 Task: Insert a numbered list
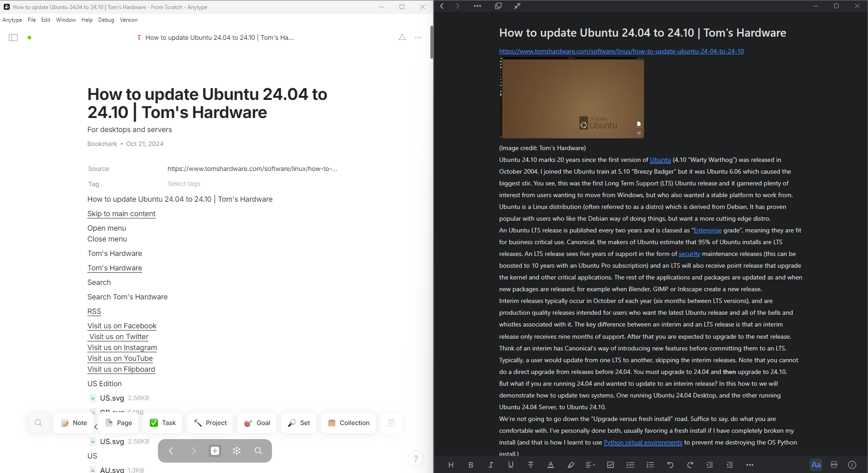tap(650, 465)
